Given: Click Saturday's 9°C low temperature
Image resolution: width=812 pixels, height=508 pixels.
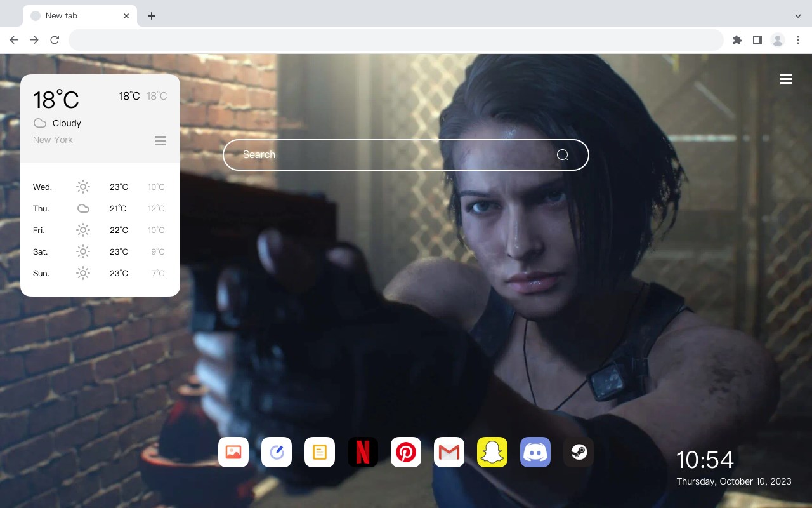Looking at the screenshot, I should (158, 251).
